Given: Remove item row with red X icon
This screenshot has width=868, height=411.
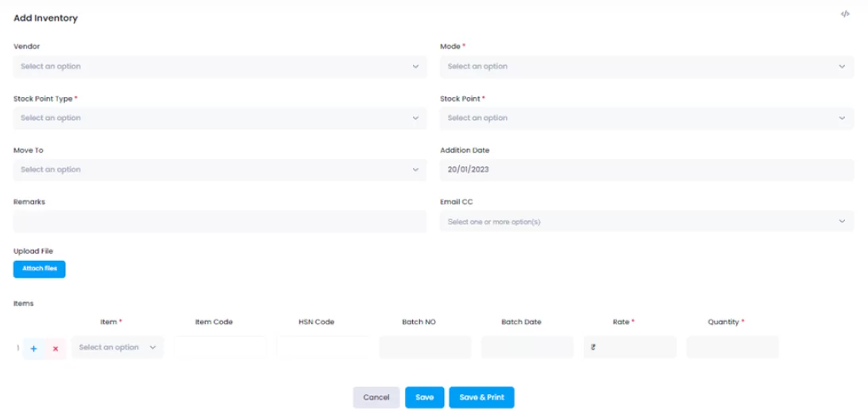Looking at the screenshot, I should coord(56,348).
